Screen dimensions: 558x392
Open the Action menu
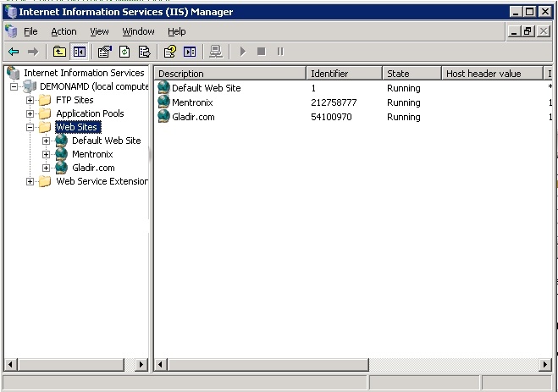[64, 31]
